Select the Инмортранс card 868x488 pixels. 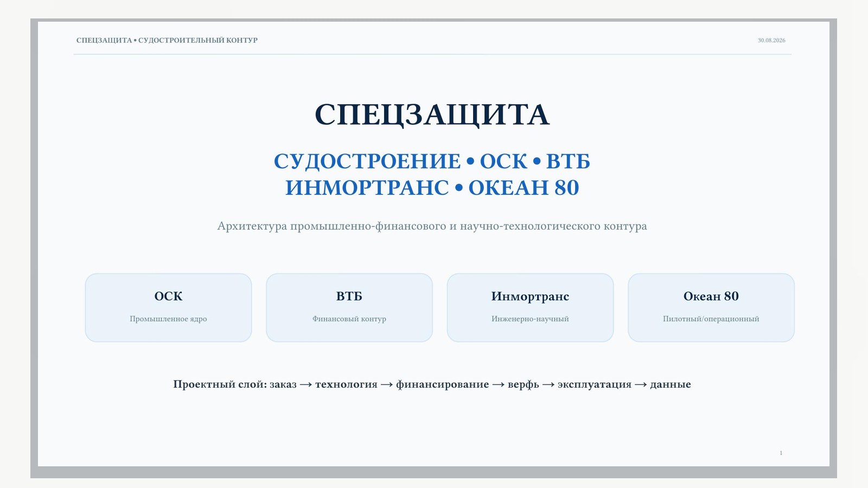click(x=530, y=307)
